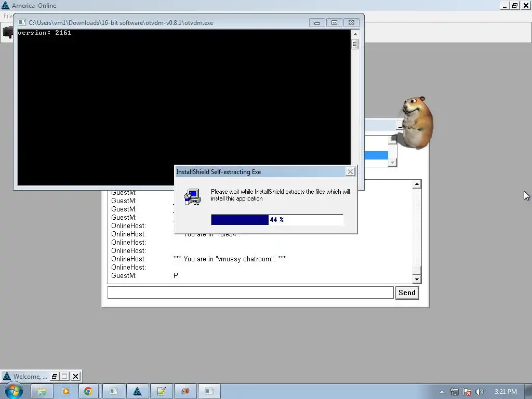Click the second console-window taskbar button
This screenshot has width=532, height=399.
pyautogui.click(x=209, y=392)
